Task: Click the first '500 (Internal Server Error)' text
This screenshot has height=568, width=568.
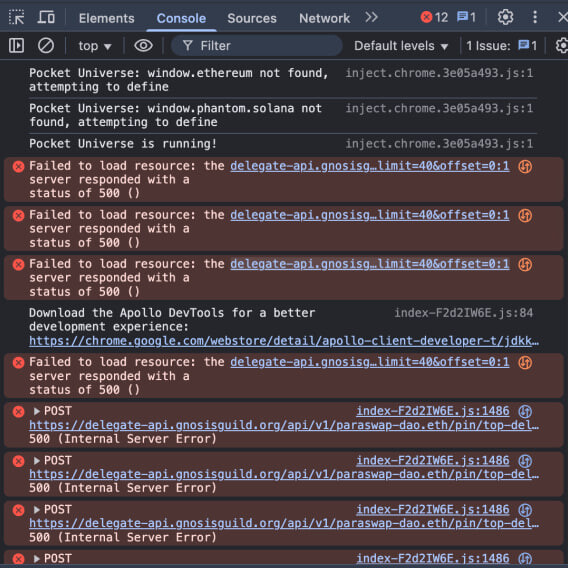Action: 123,439
